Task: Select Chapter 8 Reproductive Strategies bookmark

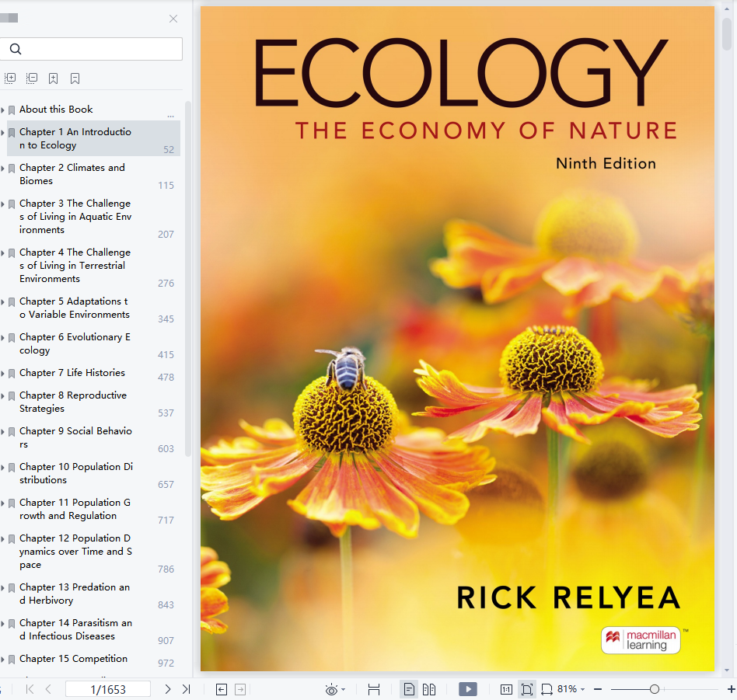Action: [x=73, y=402]
